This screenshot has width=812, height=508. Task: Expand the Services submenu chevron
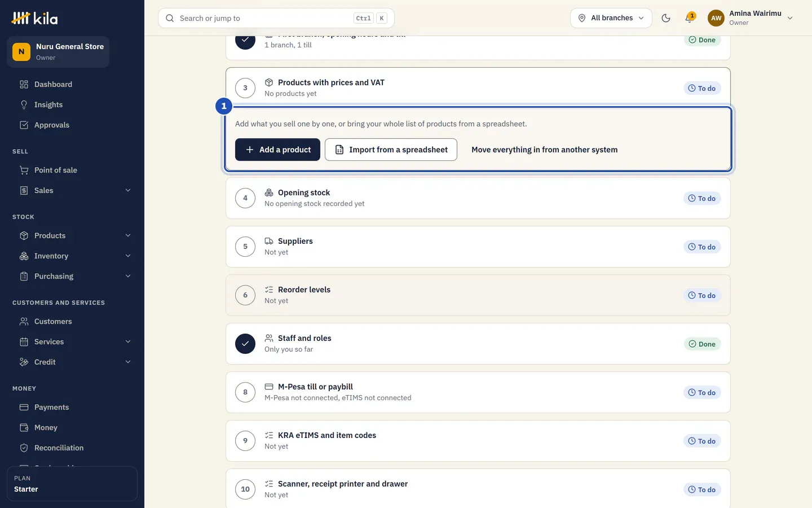pyautogui.click(x=128, y=342)
